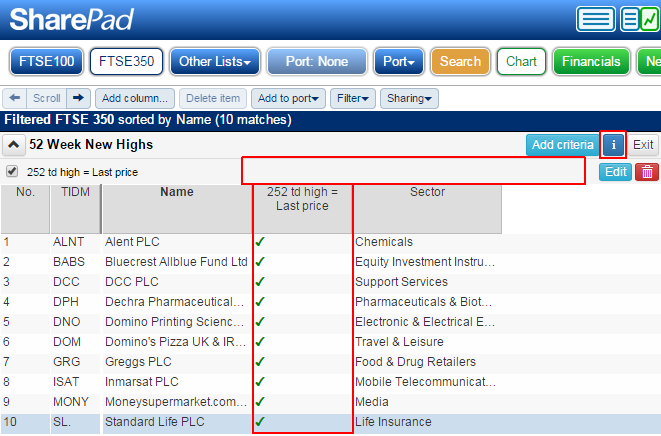Switch to the list-plus-chart layout icon
The height and width of the screenshot is (436, 661).
tap(640, 19)
